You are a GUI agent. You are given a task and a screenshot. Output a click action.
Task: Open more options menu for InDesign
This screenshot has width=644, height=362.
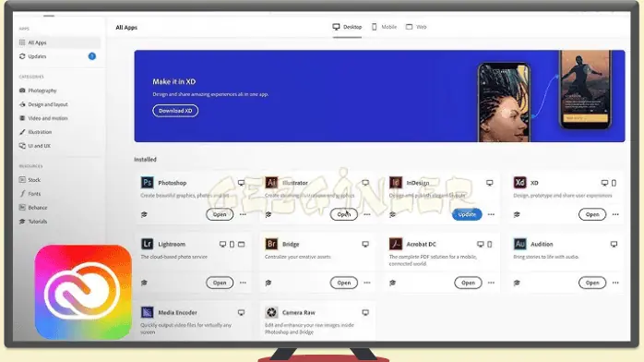pos(491,214)
